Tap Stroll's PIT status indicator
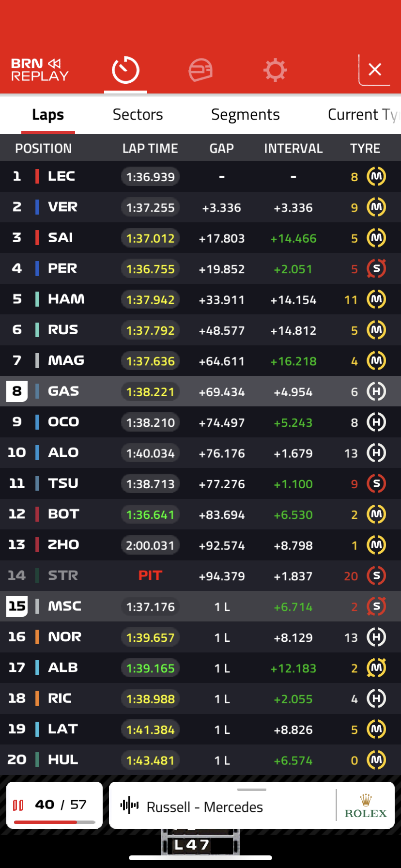The image size is (401, 868). 150,575
